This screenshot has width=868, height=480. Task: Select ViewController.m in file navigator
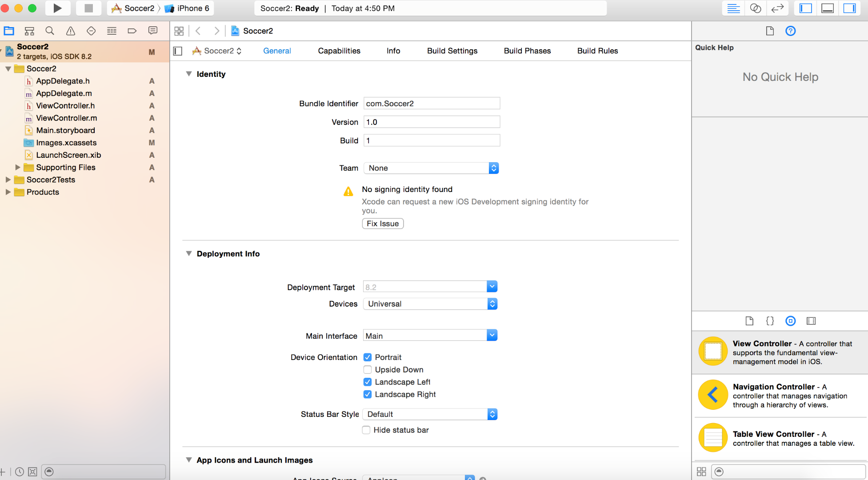66,118
